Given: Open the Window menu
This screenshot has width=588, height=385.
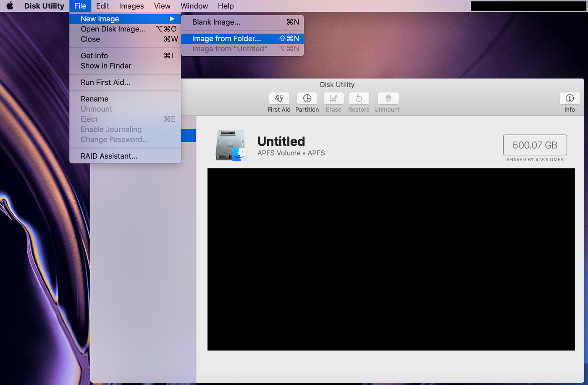Looking at the screenshot, I should [x=194, y=6].
